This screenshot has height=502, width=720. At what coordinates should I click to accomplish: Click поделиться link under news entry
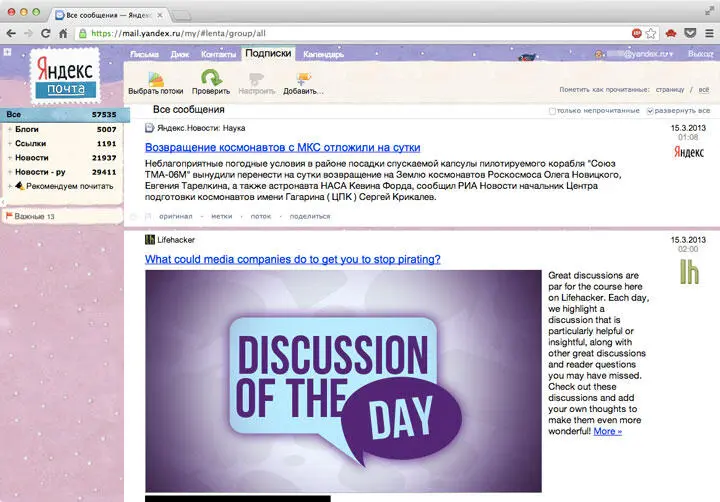point(310,216)
